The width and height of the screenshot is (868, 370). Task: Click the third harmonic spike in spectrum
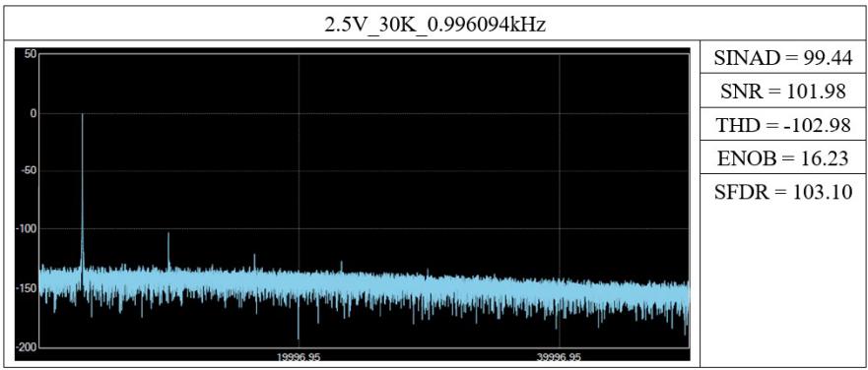(x=254, y=262)
